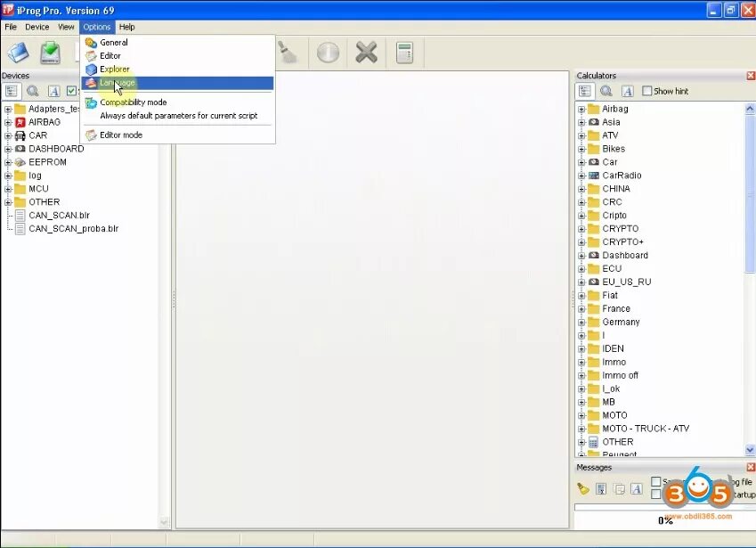Screen dimensions: 756x548
Task: Toggle the lower checkbox in Messages panel
Action: click(655, 494)
